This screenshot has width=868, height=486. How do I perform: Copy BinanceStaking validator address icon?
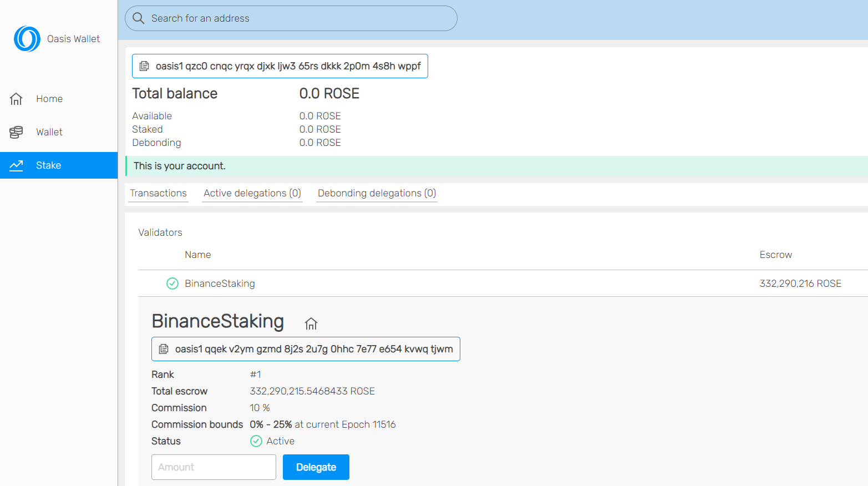point(164,349)
